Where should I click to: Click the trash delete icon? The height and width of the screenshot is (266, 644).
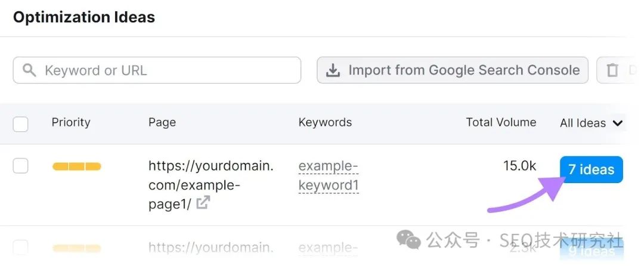click(612, 70)
